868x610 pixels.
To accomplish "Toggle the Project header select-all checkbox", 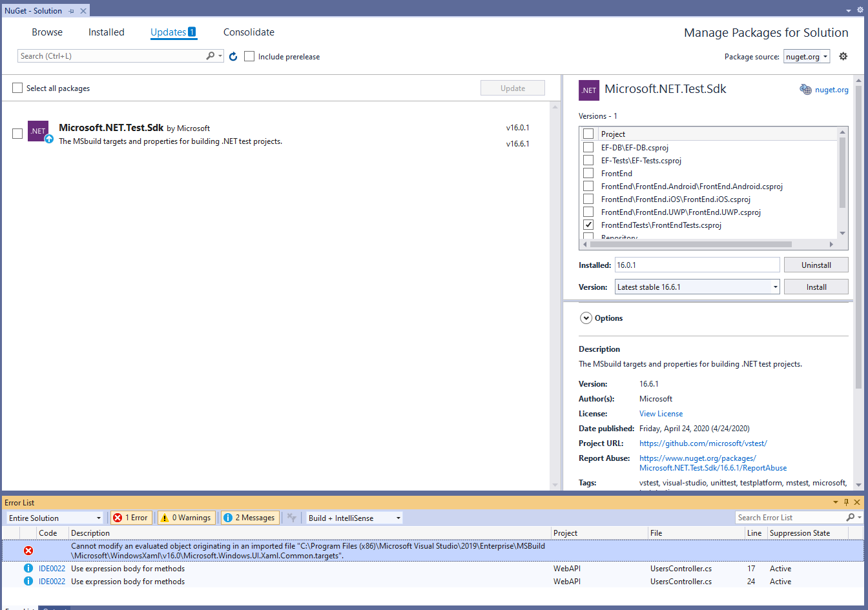I will 588,134.
